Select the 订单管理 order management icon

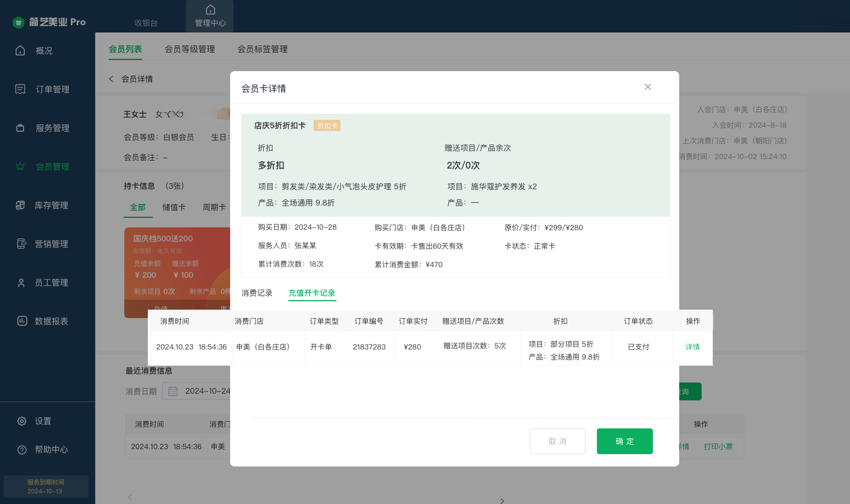coord(52,89)
